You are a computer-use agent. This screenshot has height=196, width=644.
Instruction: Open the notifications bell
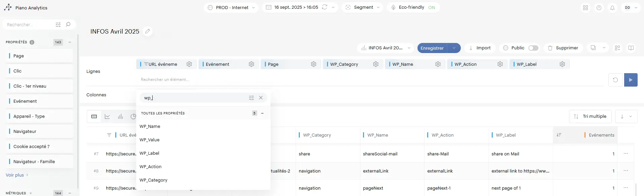point(612,8)
